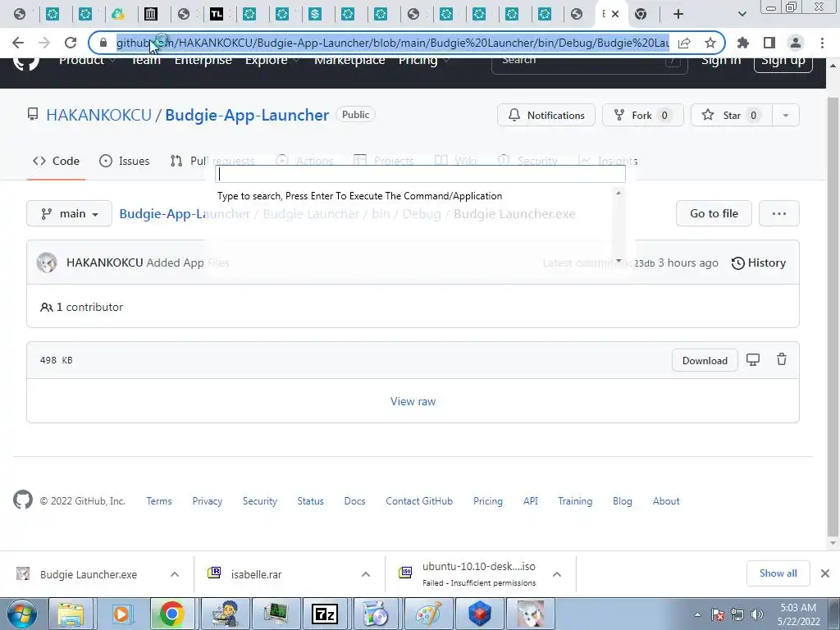Open Windows Media Player from the taskbar
This screenshot has width=840, height=630.
click(121, 614)
